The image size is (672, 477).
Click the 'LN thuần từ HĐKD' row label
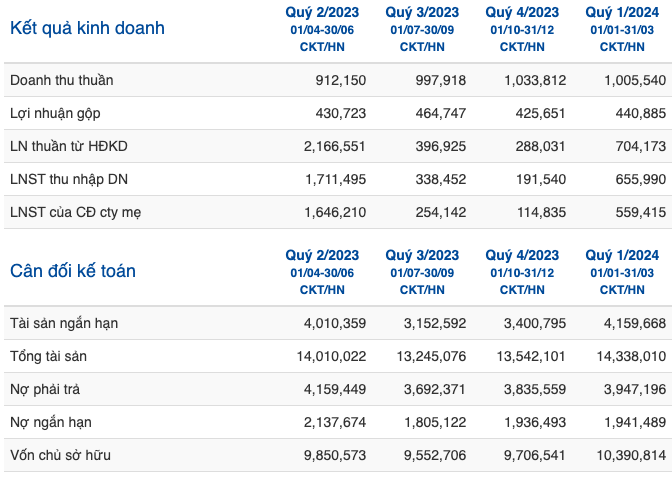coord(69,146)
